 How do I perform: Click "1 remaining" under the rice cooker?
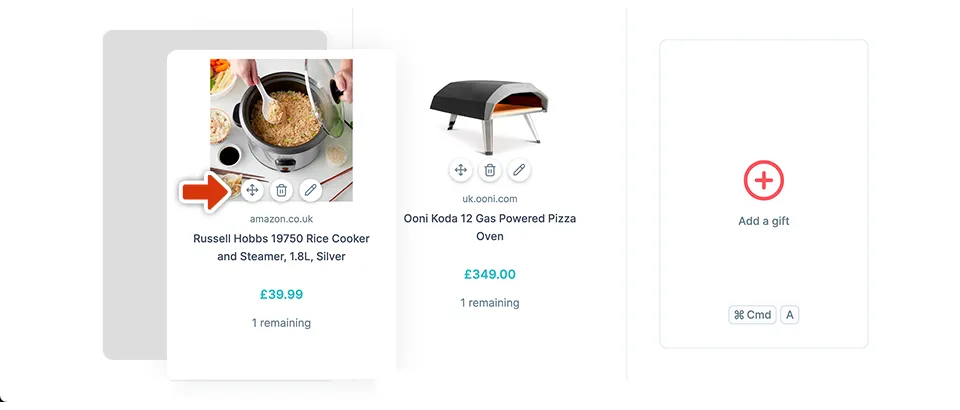(281, 323)
